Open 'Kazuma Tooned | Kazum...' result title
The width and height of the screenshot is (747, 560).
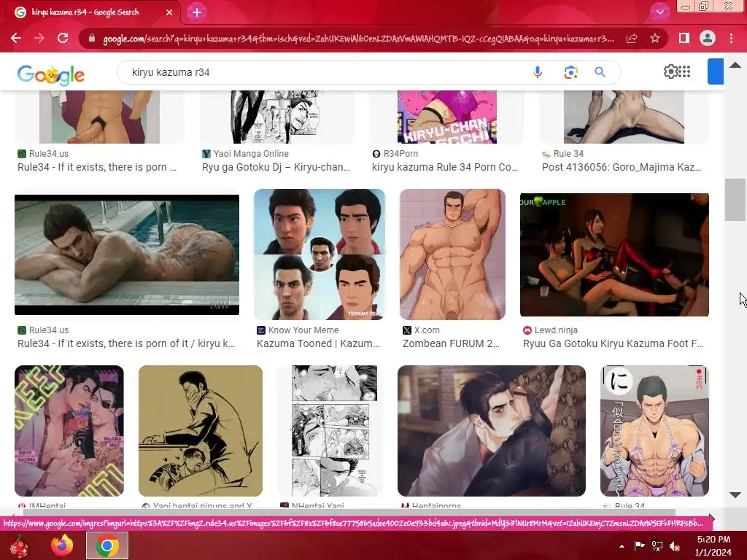pyautogui.click(x=318, y=344)
